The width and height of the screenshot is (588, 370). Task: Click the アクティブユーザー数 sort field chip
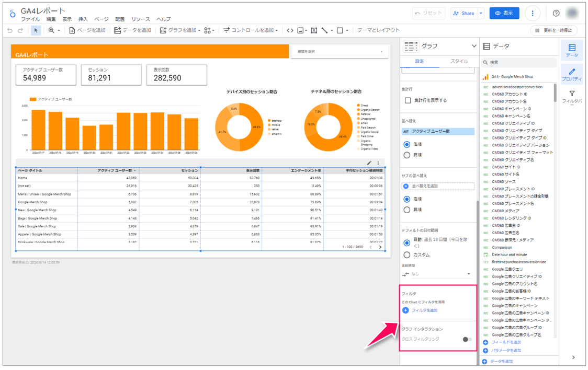tap(438, 132)
